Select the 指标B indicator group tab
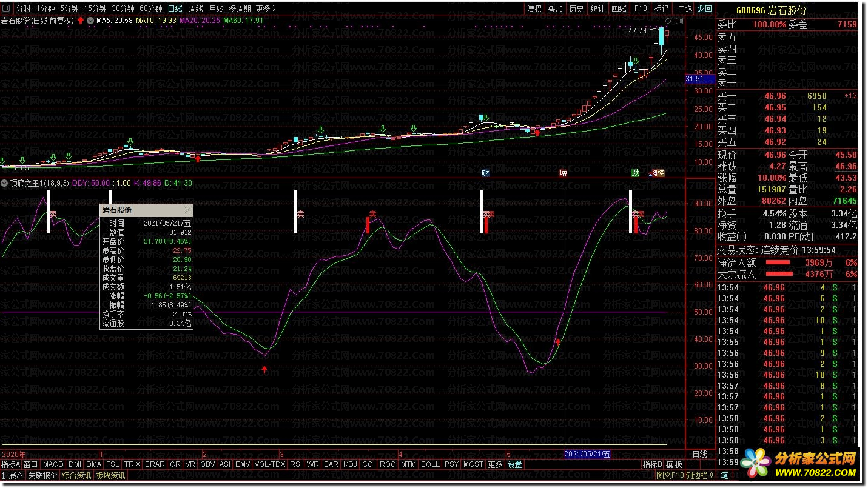Viewport: 868px width, 488px height. click(x=653, y=464)
